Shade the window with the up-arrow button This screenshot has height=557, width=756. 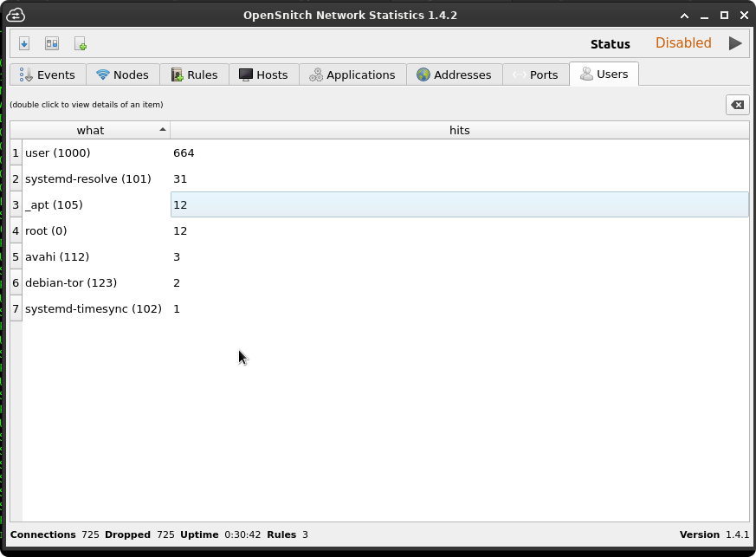click(684, 16)
